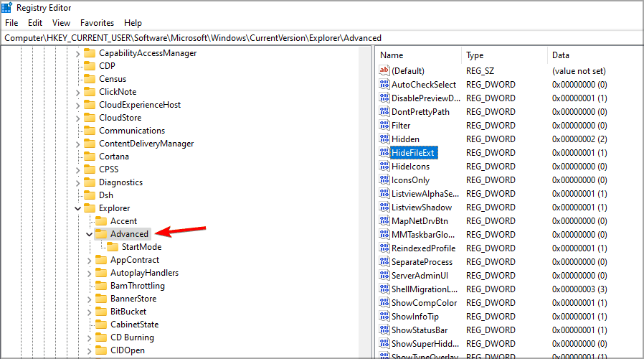The width and height of the screenshot is (644, 359).
Task: Expand the AppContract key
Action: (x=89, y=261)
